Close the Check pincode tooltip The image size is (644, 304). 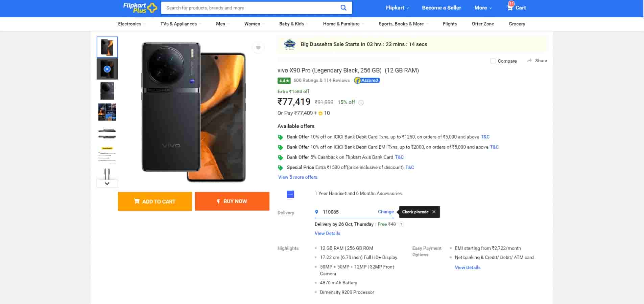(x=434, y=212)
